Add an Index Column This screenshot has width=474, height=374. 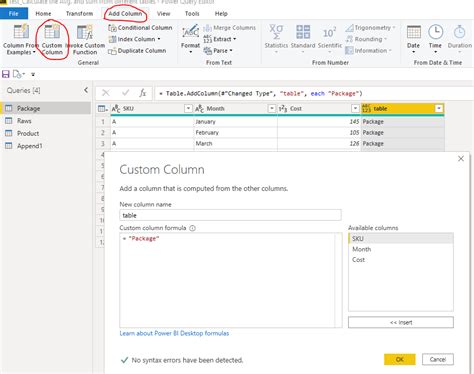point(135,39)
